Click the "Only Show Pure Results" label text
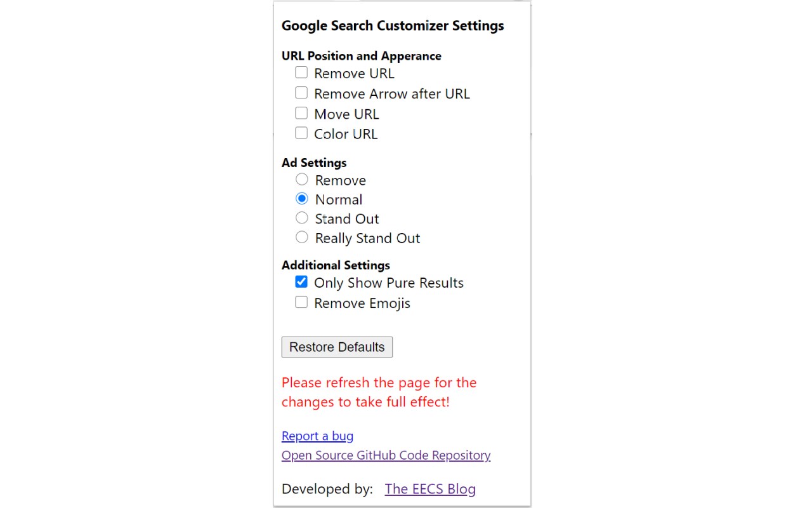 (x=388, y=283)
